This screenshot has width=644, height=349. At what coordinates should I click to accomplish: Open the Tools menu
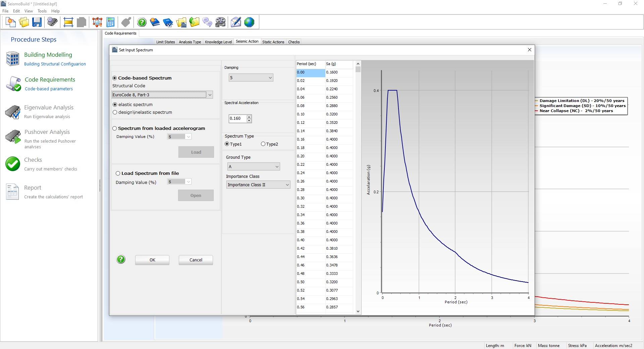[42, 11]
